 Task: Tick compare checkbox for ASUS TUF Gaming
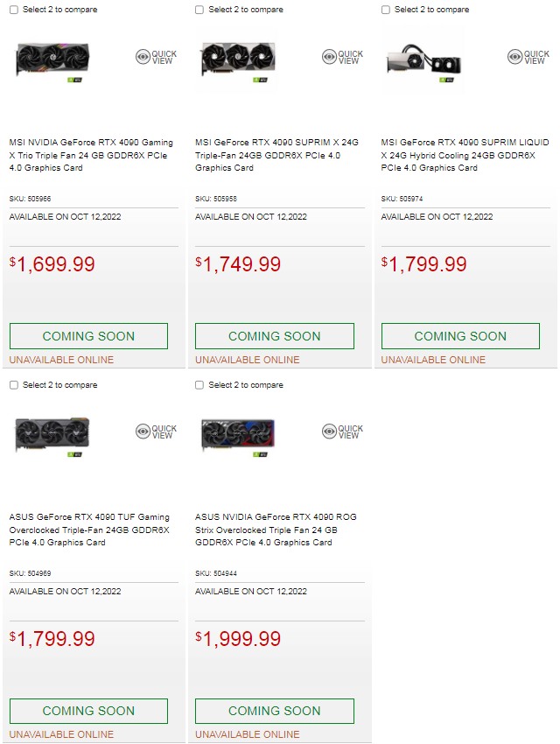tap(14, 385)
